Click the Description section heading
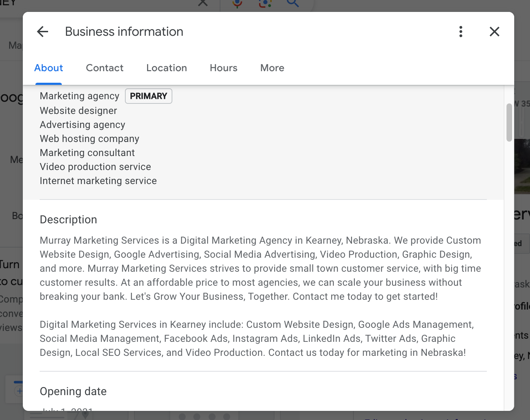 coord(68,220)
